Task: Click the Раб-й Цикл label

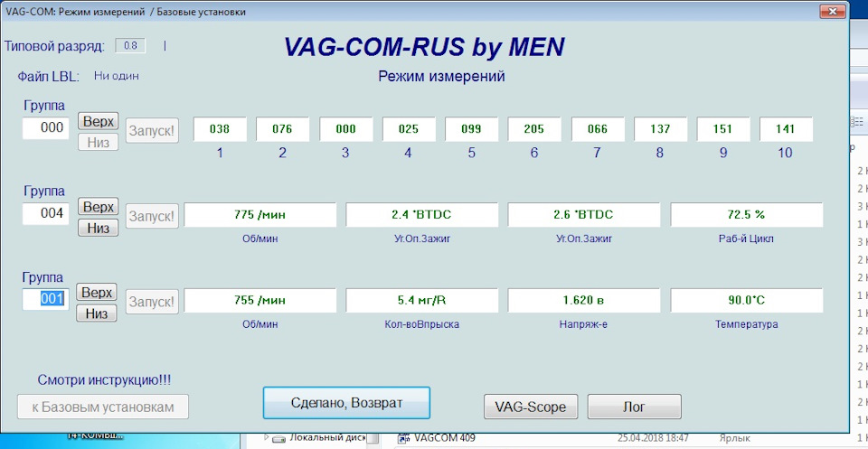Action: pos(747,239)
